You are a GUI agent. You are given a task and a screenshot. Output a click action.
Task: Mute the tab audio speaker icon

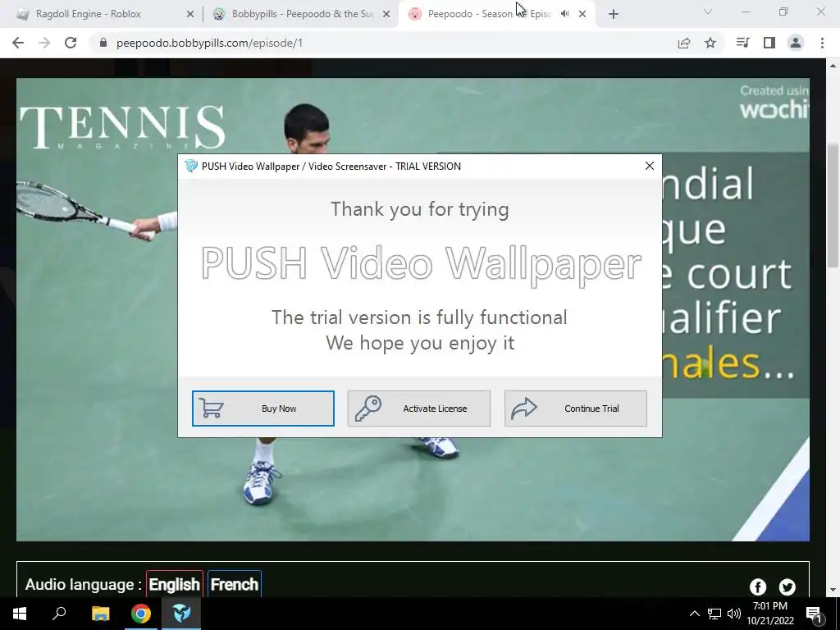[564, 14]
